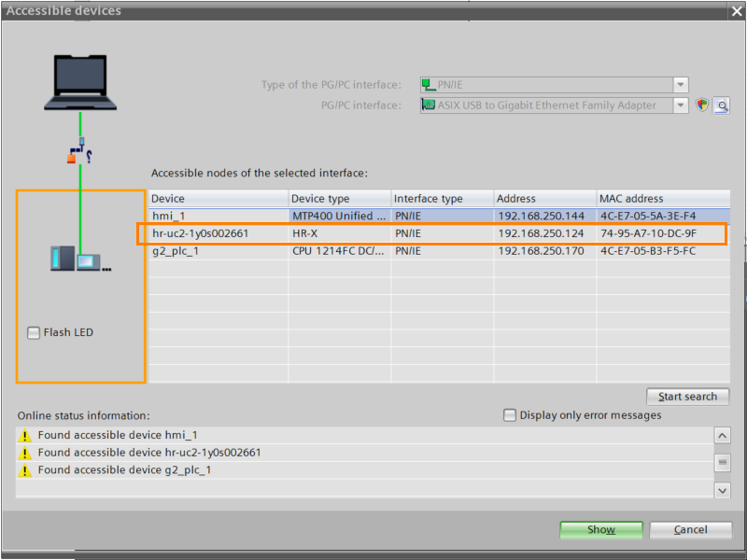The width and height of the screenshot is (747, 560).
Task: Click the status list scrollbar thumb
Action: pyautogui.click(x=722, y=462)
